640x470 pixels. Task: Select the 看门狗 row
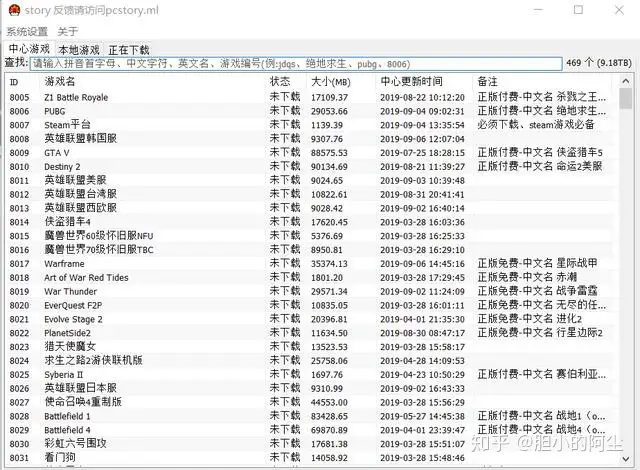tap(309, 458)
